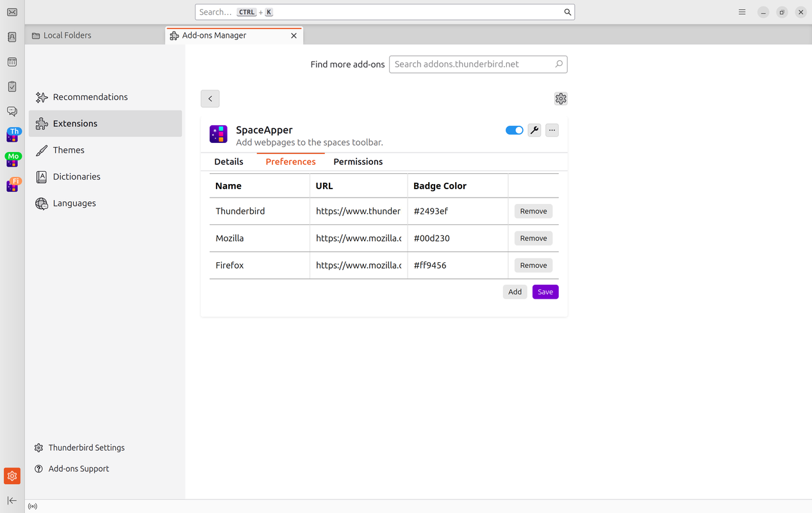Open the Permissions tab
This screenshot has width=812, height=513.
point(358,162)
